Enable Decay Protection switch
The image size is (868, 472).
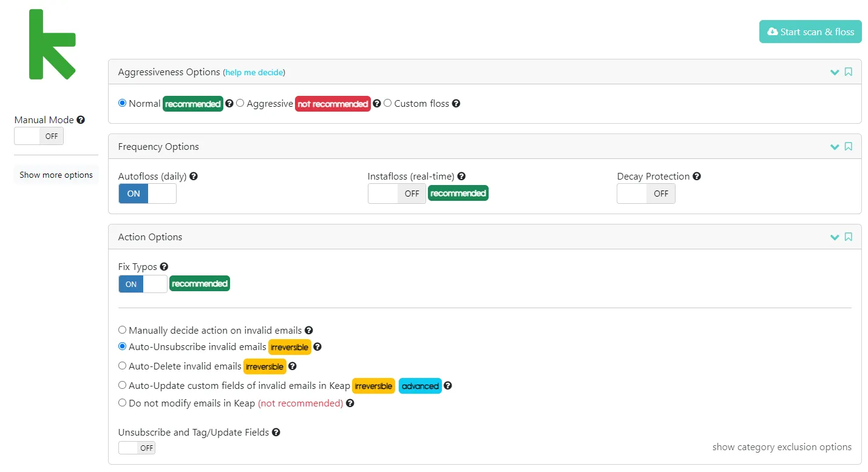point(646,194)
